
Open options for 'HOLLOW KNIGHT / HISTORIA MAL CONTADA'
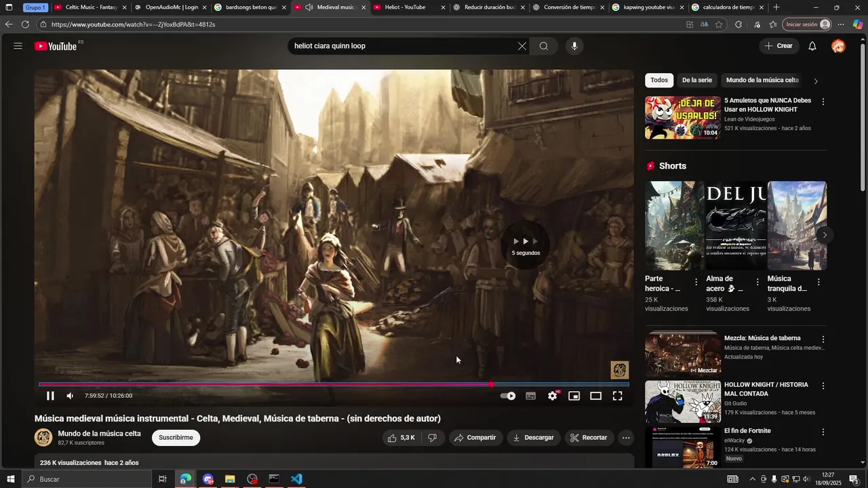pos(823,386)
